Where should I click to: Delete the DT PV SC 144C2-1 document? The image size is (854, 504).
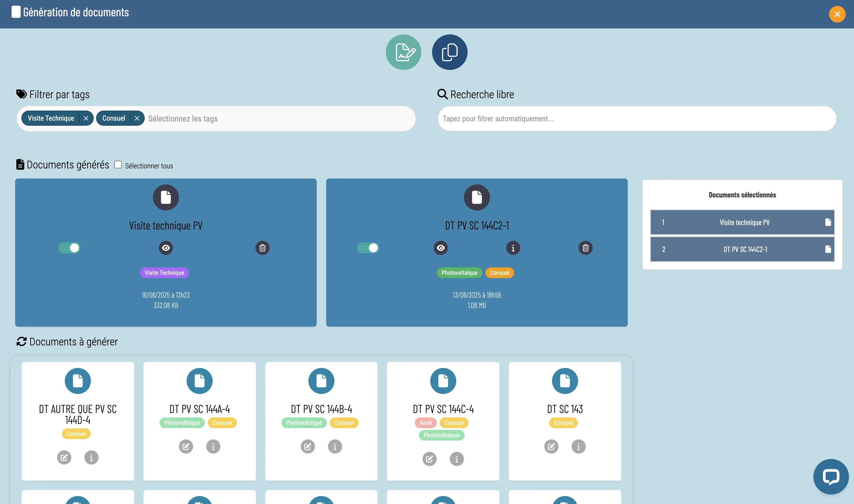click(585, 248)
